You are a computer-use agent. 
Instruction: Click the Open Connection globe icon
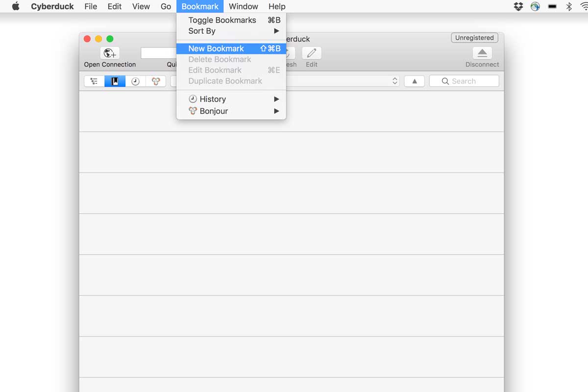(110, 53)
